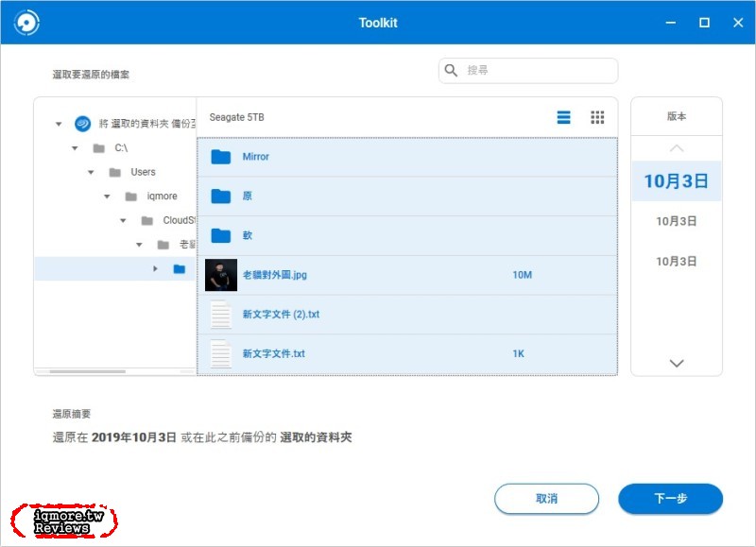
Task: Collapse the iqmore folder node
Action: click(x=107, y=197)
